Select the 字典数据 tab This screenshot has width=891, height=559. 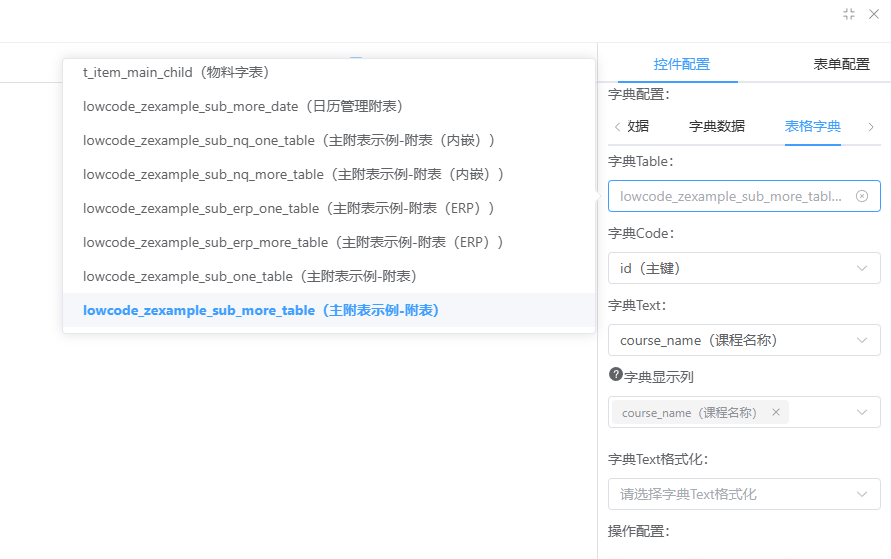click(x=716, y=126)
